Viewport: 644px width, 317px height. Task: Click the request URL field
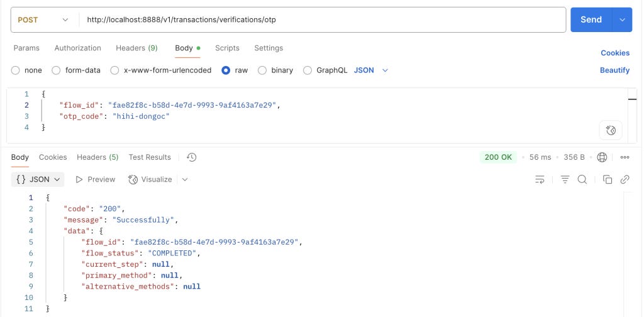(x=322, y=19)
